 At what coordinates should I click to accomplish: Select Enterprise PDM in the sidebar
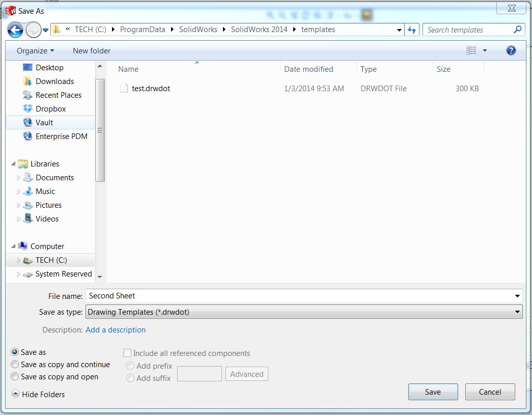coord(61,136)
